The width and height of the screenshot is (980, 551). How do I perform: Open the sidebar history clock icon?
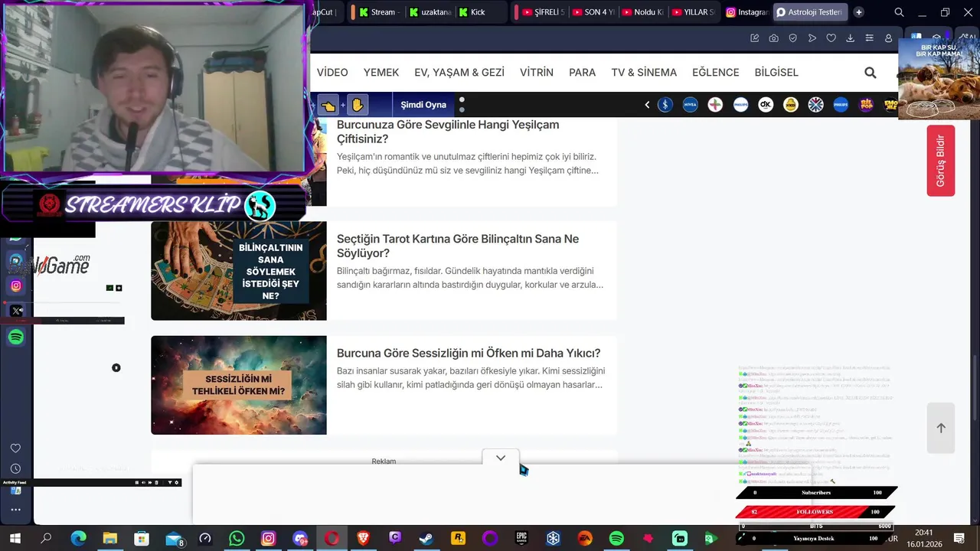tap(15, 468)
